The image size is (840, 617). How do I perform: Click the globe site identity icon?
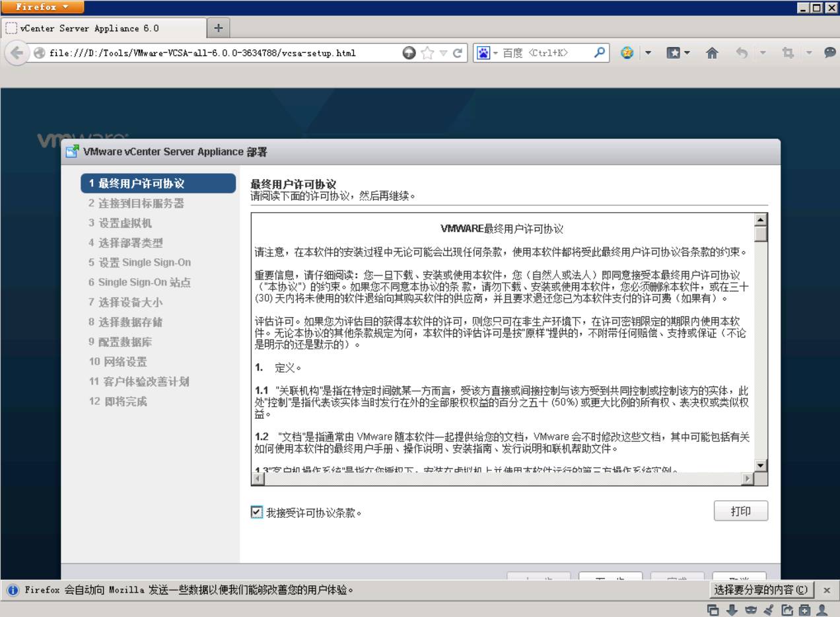click(40, 53)
